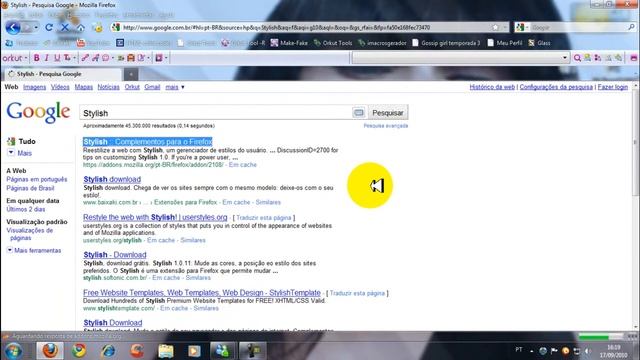640x360 pixels.
Task: Select the 'Stylish - Pesquisa Google' tab
Action: point(63,74)
